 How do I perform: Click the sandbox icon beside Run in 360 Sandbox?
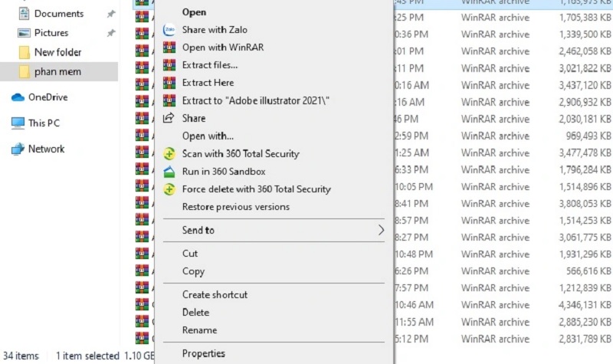coord(169,172)
